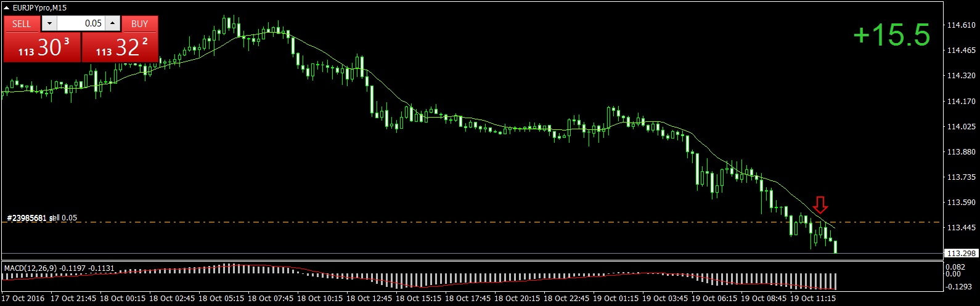The height and width of the screenshot is (306, 980).
Task: Click the 17 Oct 2016 time label
Action: [23, 299]
